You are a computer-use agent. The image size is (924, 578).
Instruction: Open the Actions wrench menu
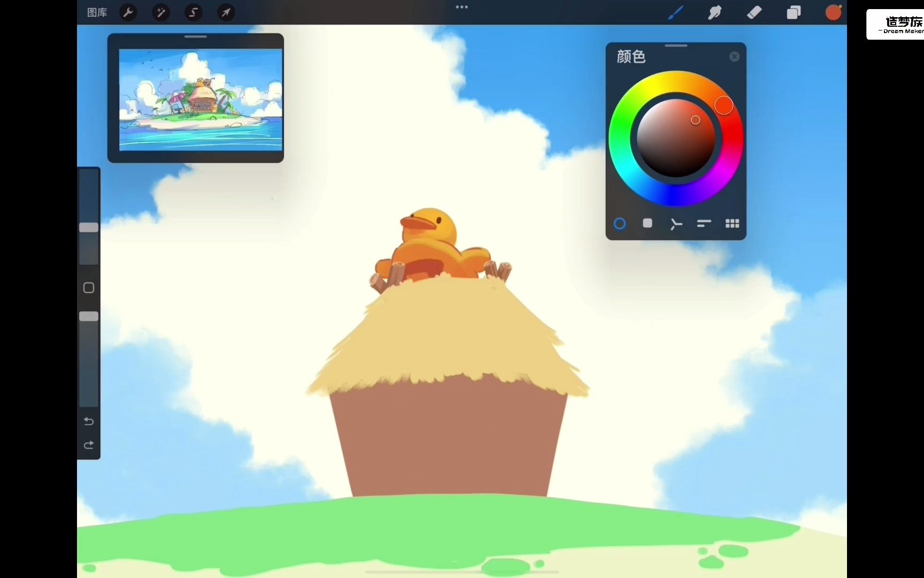coord(128,12)
